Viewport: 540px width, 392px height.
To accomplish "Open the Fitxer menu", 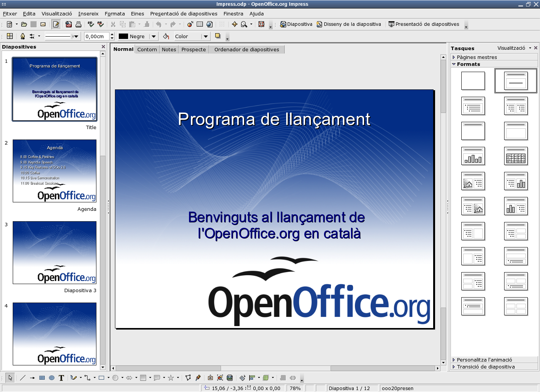I will (x=10, y=13).
